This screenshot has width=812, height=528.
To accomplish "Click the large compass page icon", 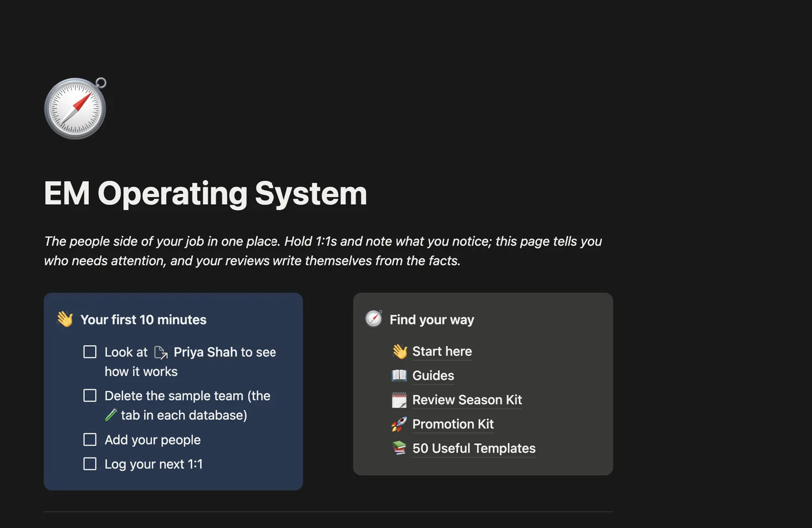I will pos(76,108).
